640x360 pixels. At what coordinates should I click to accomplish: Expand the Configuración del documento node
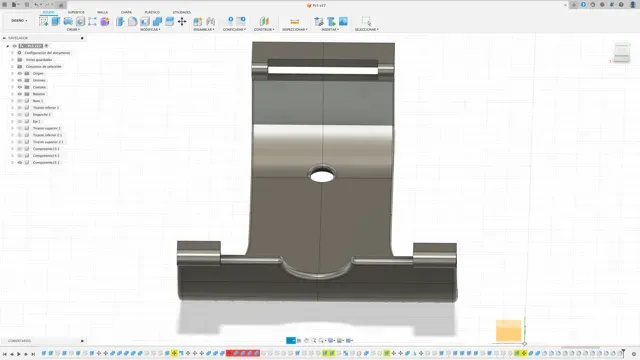(x=12, y=53)
